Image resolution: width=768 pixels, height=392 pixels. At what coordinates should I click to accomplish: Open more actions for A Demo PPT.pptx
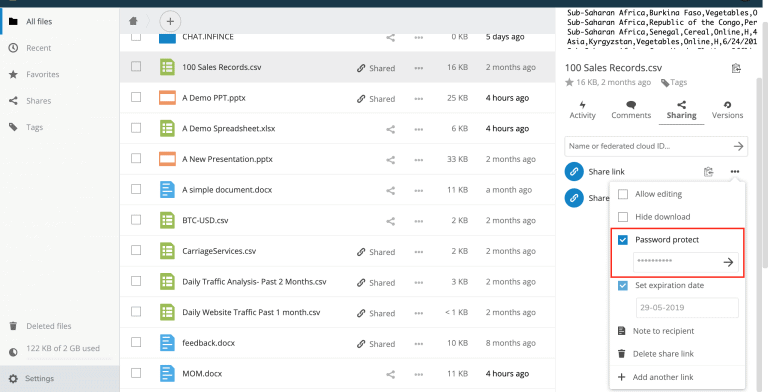pos(418,98)
